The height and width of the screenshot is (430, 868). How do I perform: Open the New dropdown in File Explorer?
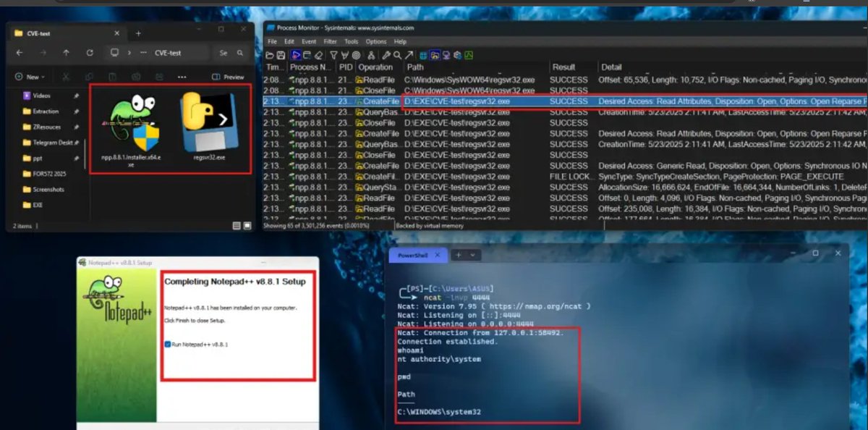[30, 77]
